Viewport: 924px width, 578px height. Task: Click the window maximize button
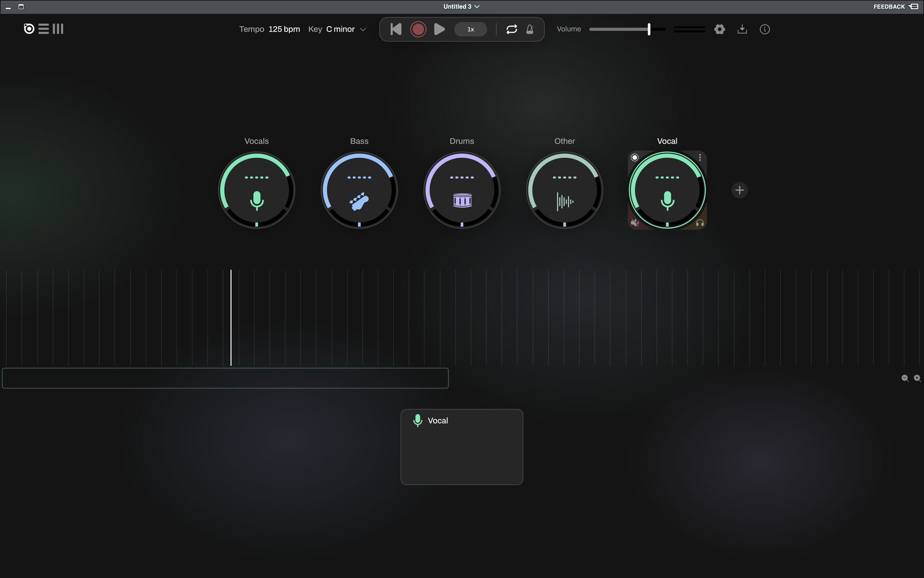click(x=21, y=7)
